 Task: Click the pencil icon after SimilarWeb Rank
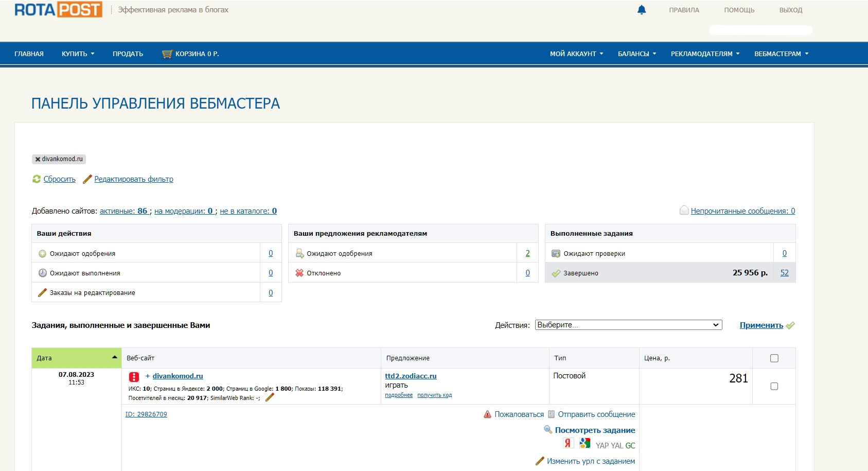pos(270,397)
